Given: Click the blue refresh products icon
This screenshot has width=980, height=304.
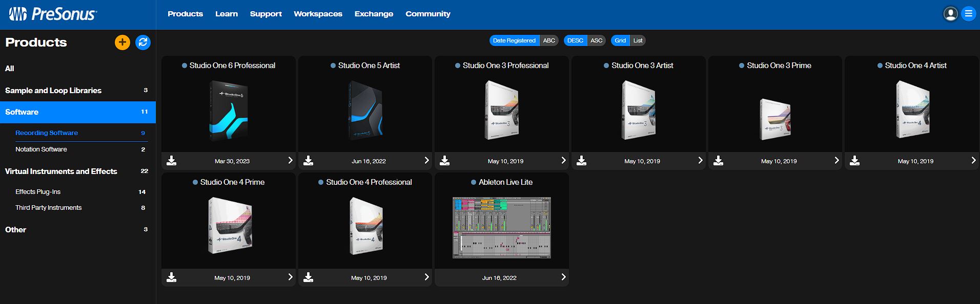Looking at the screenshot, I should [143, 42].
